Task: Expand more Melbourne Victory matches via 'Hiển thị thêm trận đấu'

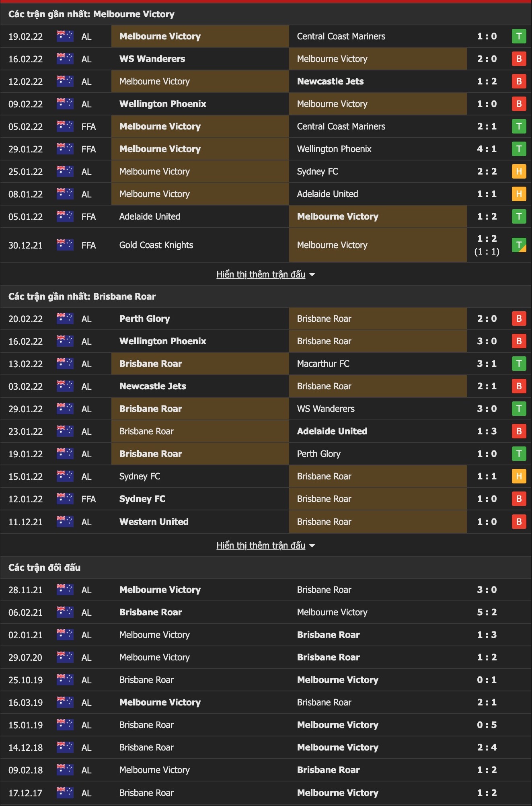Action: [x=261, y=274]
